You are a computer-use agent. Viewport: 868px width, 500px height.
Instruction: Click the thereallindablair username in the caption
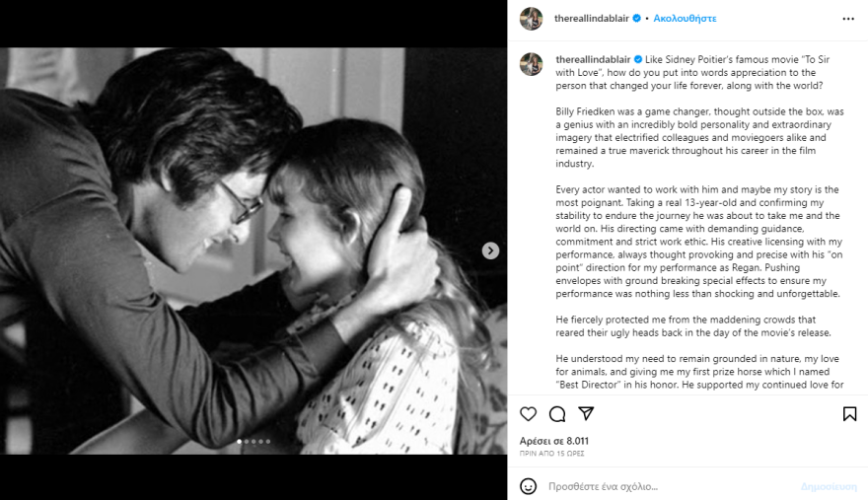pyautogui.click(x=592, y=59)
